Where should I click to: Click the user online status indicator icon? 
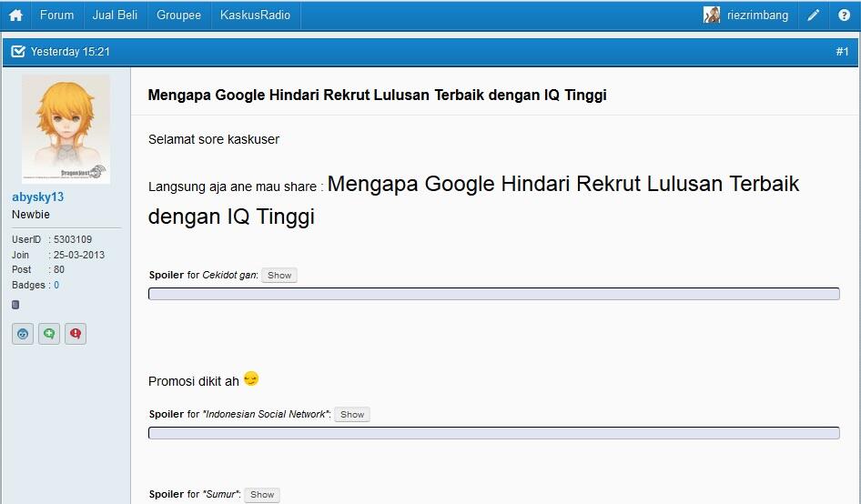[x=15, y=305]
